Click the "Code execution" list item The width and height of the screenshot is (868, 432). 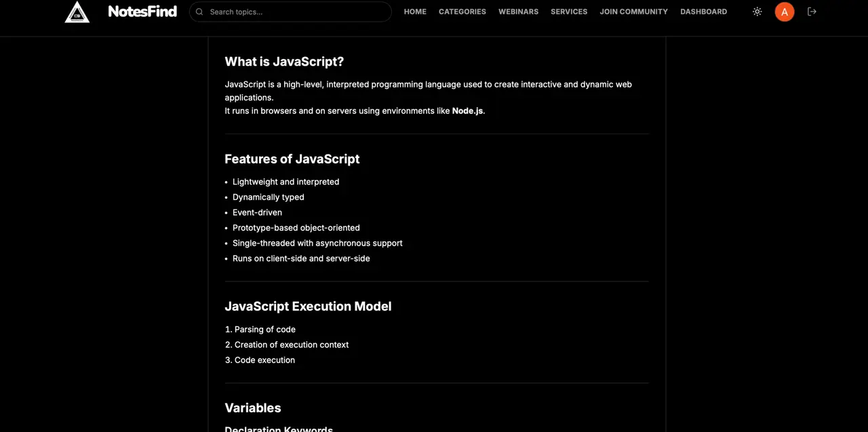264,360
